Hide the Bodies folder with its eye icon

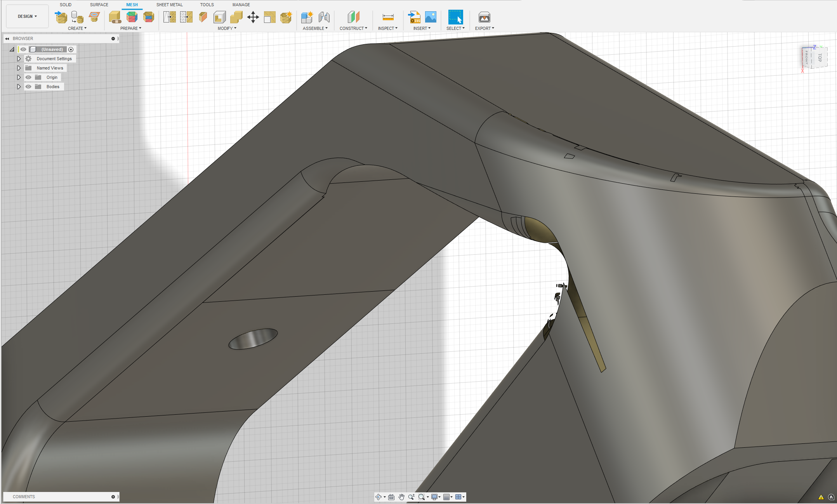28,86
